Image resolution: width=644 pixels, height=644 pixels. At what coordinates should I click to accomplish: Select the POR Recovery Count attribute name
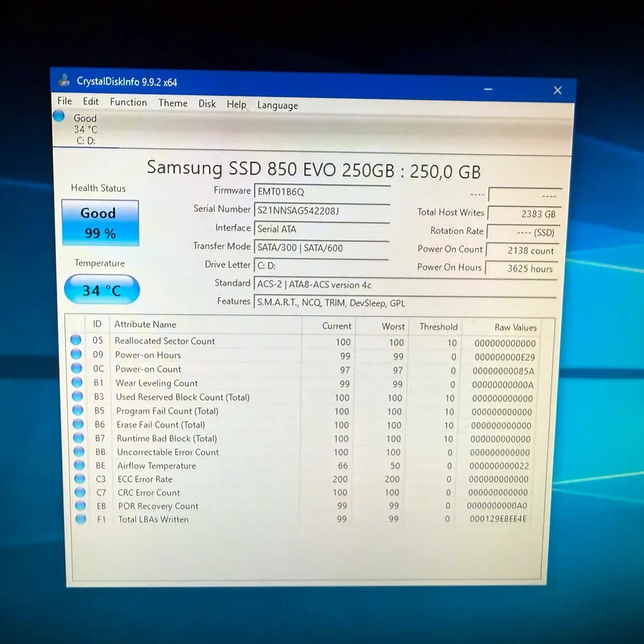(x=158, y=506)
